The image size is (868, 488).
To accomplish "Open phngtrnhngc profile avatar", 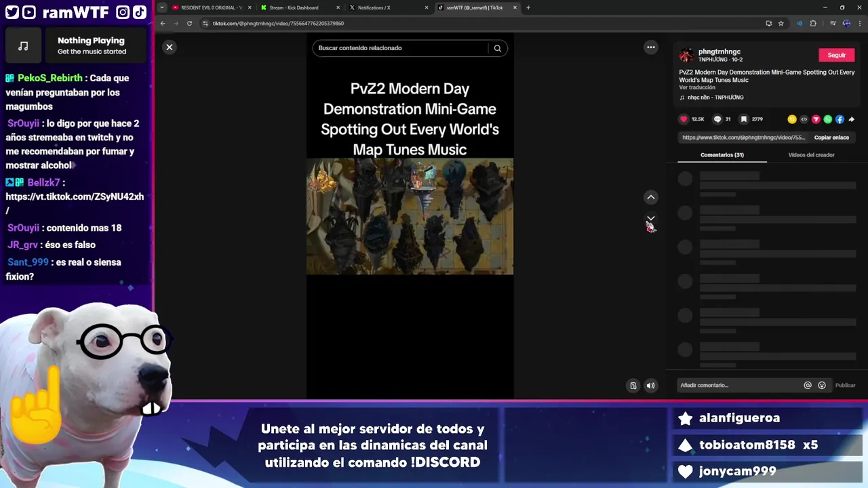I will coord(687,55).
